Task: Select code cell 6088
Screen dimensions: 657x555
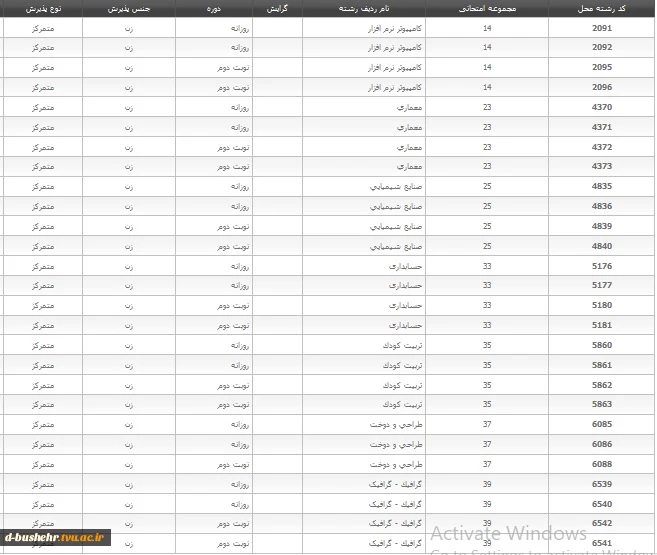Action: click(x=602, y=464)
